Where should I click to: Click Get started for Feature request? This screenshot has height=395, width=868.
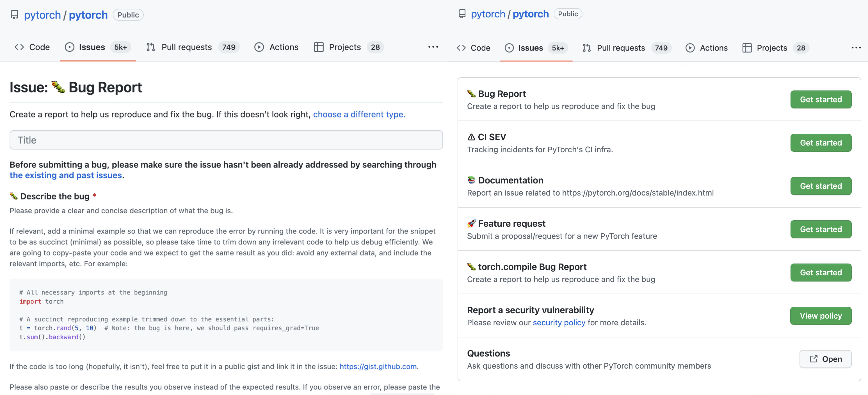[x=821, y=229]
